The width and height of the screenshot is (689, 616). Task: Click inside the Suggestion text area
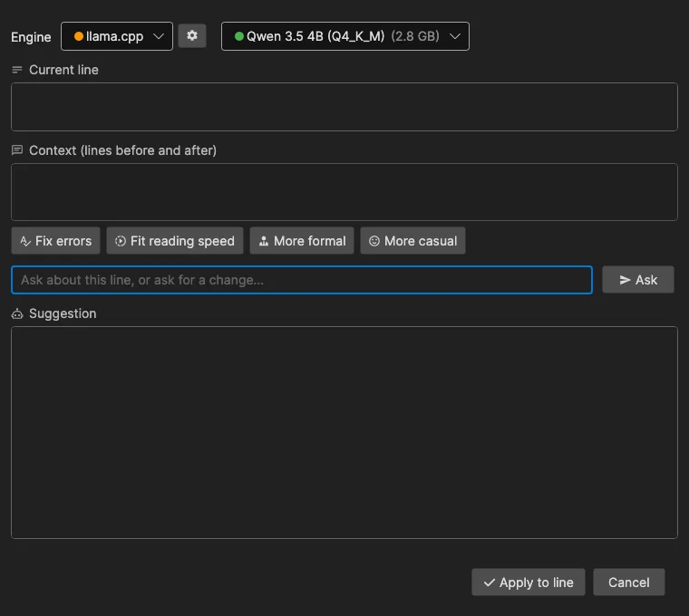click(x=344, y=432)
